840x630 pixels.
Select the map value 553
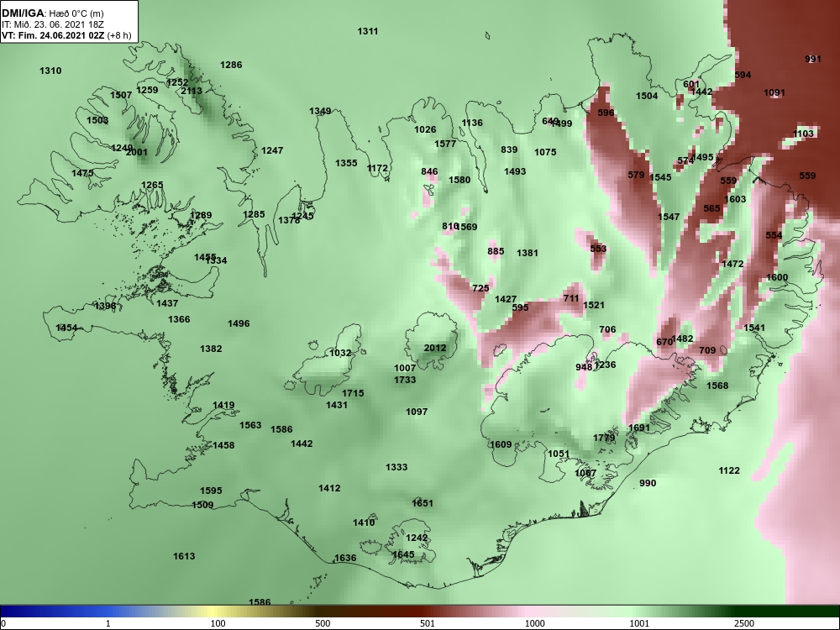click(x=598, y=249)
